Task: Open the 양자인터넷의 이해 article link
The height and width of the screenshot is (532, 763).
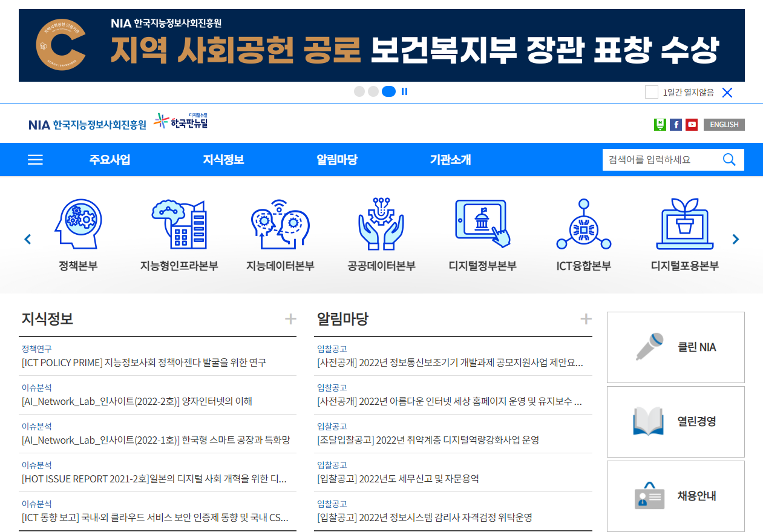Action: [137, 401]
